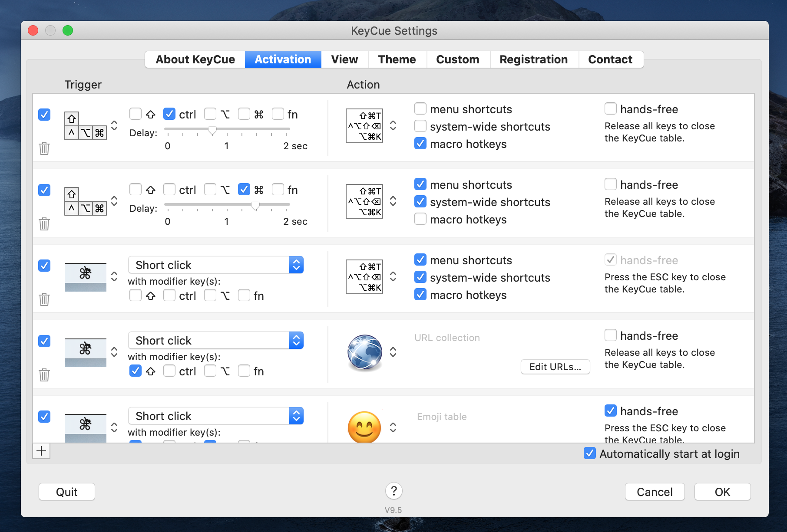
Task: Click mouse trigger icon in Emoji table row
Action: [x=86, y=428]
